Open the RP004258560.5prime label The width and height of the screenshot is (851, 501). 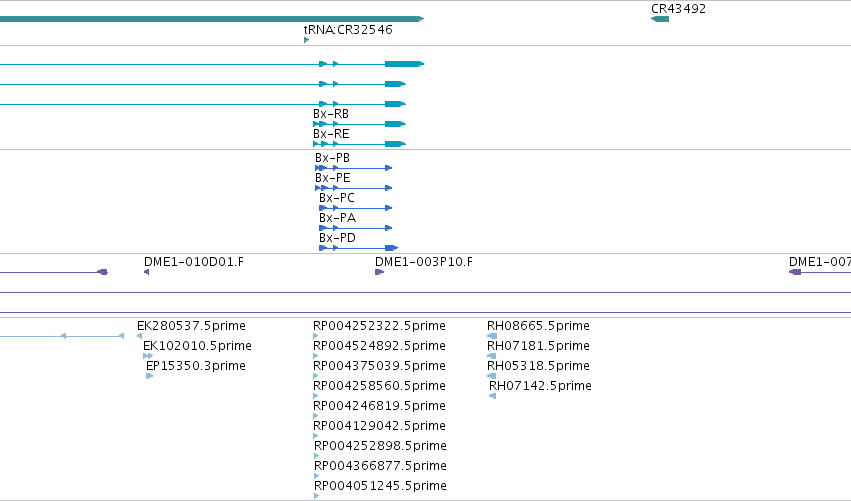click(379, 386)
